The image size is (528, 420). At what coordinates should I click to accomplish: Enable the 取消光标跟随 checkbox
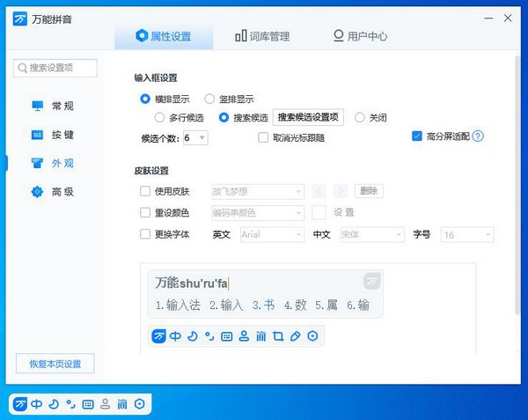coord(263,137)
